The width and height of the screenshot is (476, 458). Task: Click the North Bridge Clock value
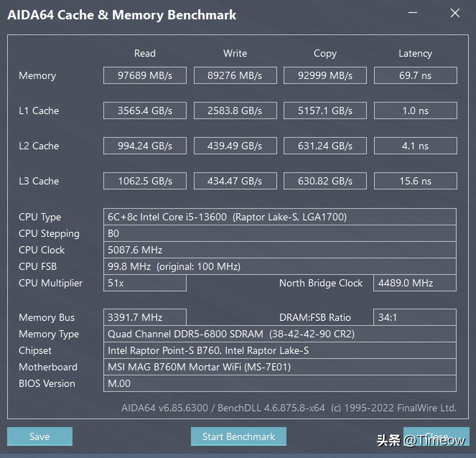click(x=415, y=283)
